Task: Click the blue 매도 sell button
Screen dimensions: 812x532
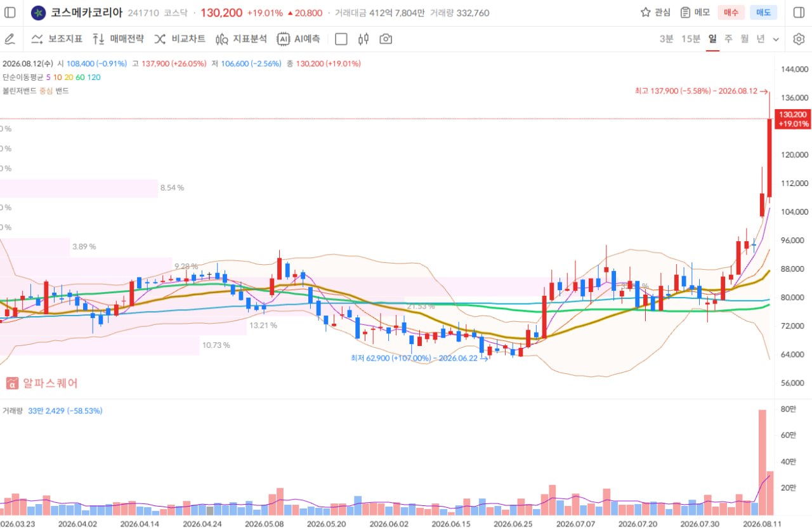Action: click(763, 13)
